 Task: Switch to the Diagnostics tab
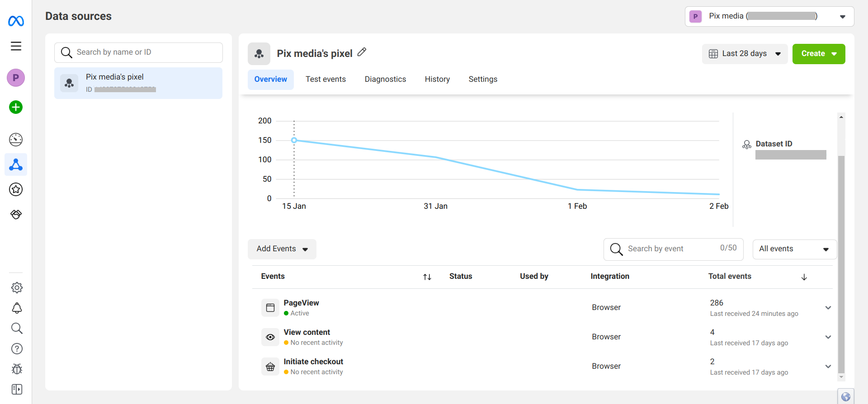click(385, 80)
